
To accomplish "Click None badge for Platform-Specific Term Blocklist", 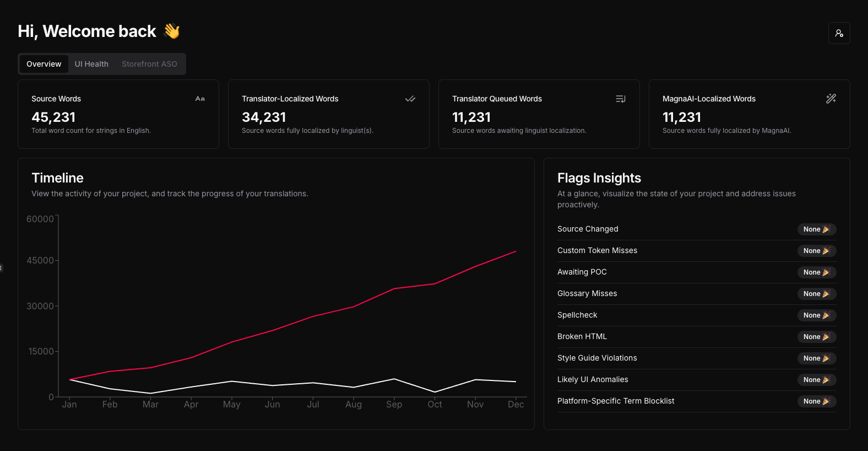I will [817, 401].
